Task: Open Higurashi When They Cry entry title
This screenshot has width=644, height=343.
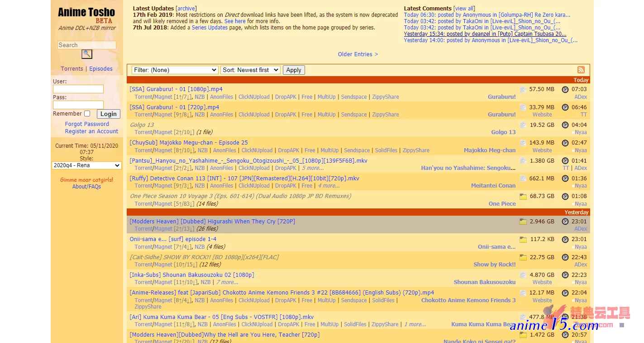Action: 212,222
